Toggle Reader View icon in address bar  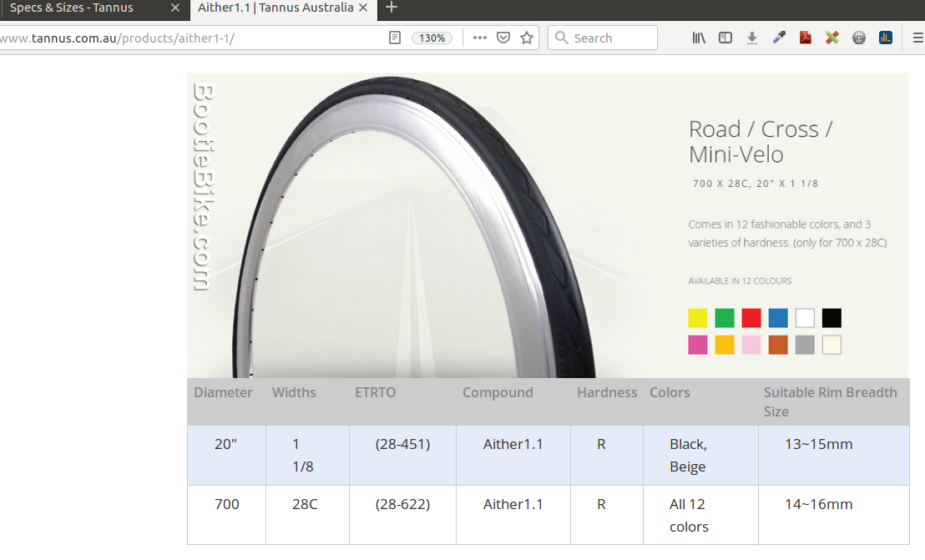(395, 38)
